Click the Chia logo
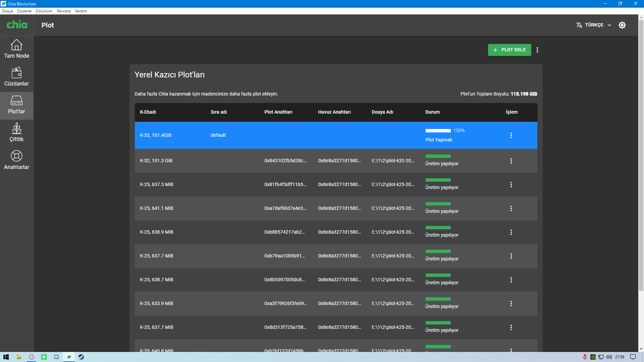Viewport: 644px width, 362px height. pos(17,25)
